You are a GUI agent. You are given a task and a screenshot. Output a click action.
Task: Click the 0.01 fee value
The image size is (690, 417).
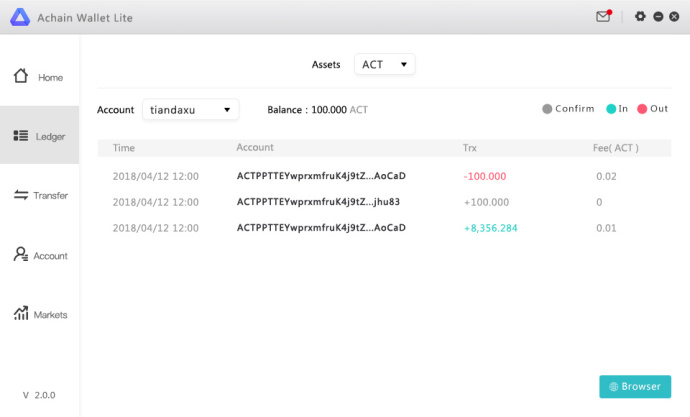606,228
